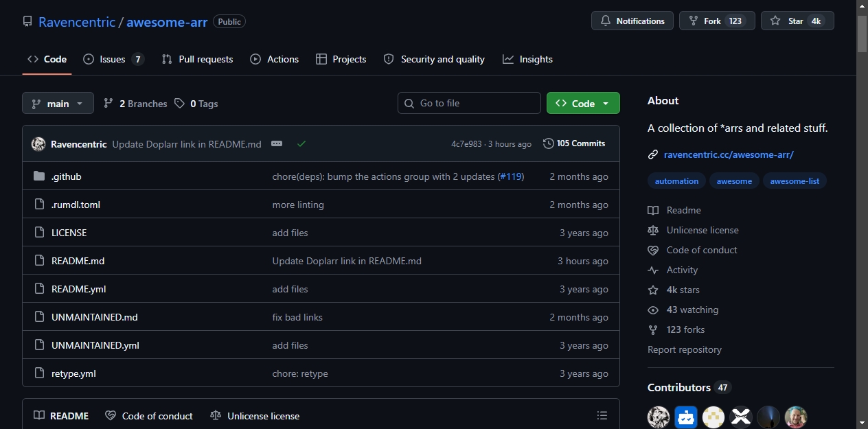Switch to the Pull requests tab
868x429 pixels.
pyautogui.click(x=197, y=59)
